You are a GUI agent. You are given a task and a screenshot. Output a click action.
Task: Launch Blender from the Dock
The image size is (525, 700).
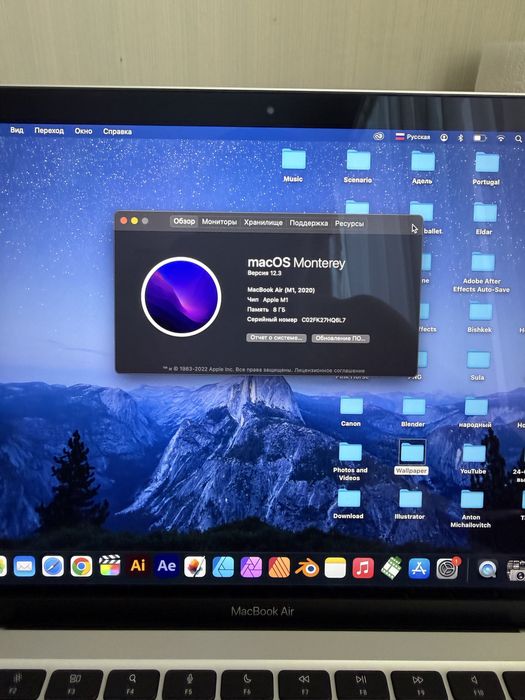pos(307,568)
